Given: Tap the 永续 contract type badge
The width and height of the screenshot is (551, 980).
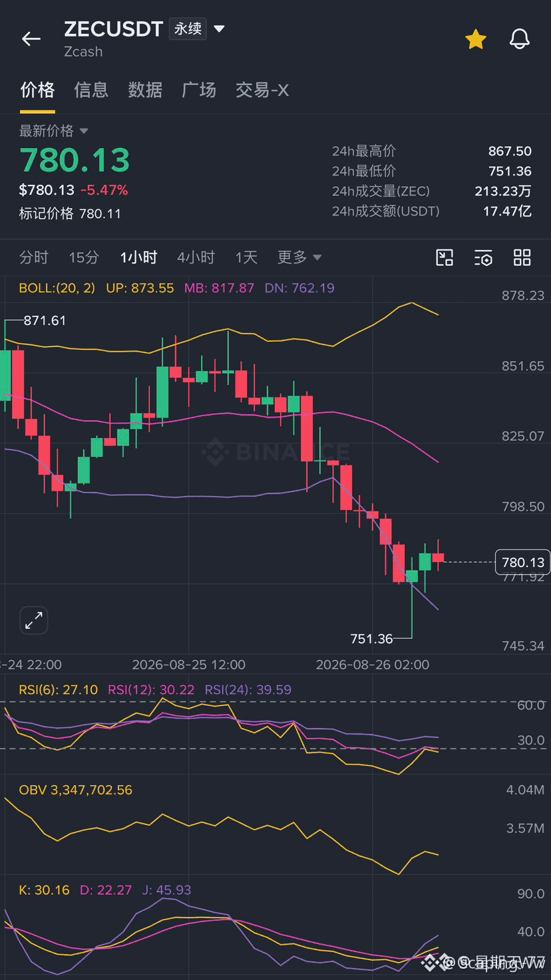Looking at the screenshot, I should 188,29.
